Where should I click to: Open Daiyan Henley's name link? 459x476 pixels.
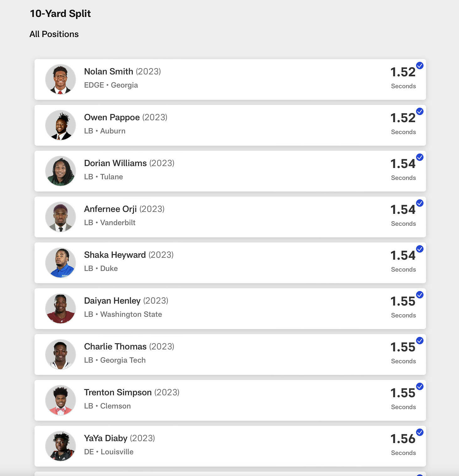point(112,301)
